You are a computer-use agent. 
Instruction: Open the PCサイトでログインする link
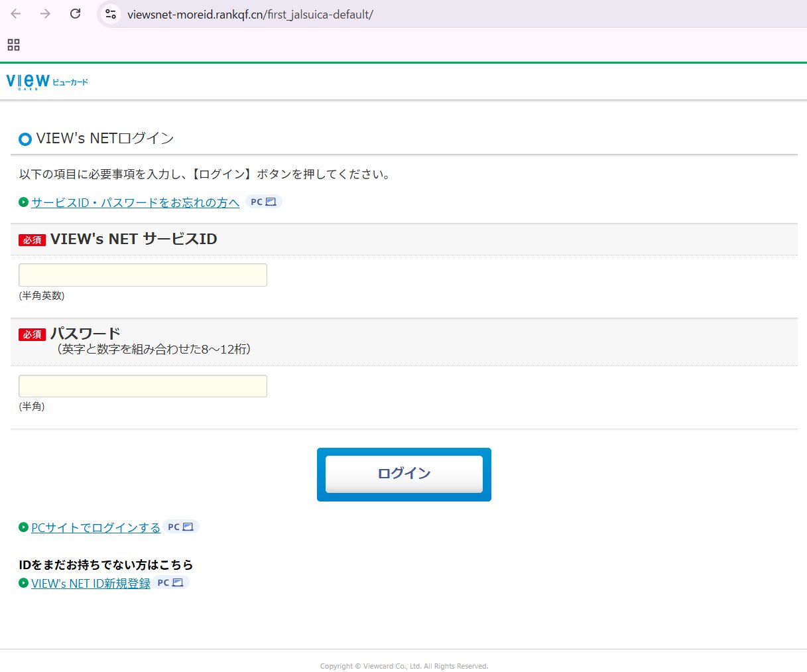(x=95, y=527)
